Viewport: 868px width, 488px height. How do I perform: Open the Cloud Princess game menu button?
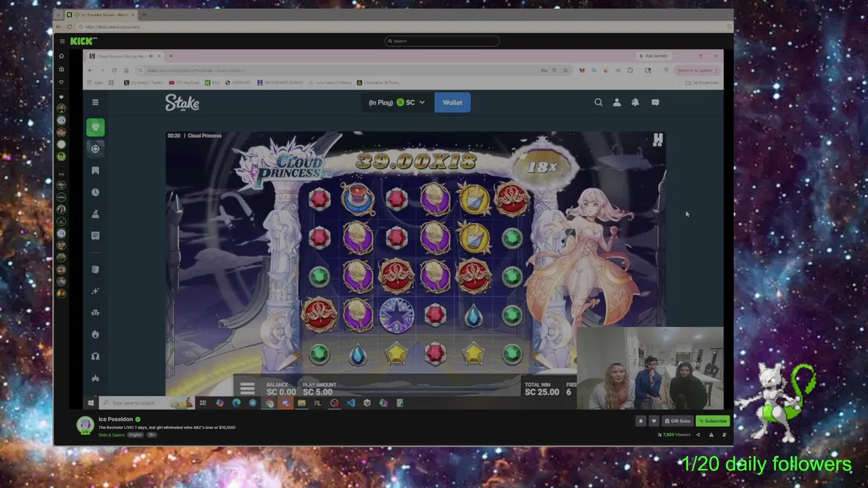point(248,388)
